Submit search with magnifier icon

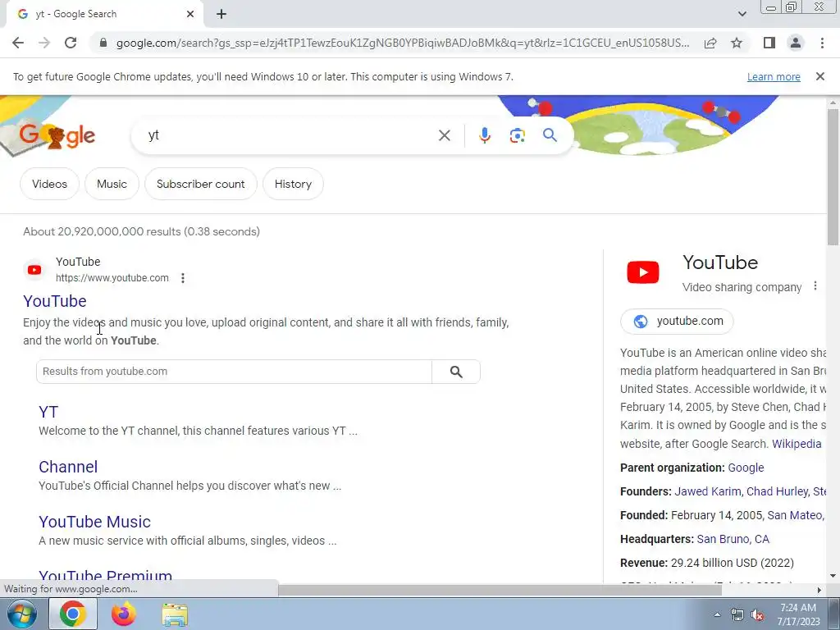click(550, 135)
